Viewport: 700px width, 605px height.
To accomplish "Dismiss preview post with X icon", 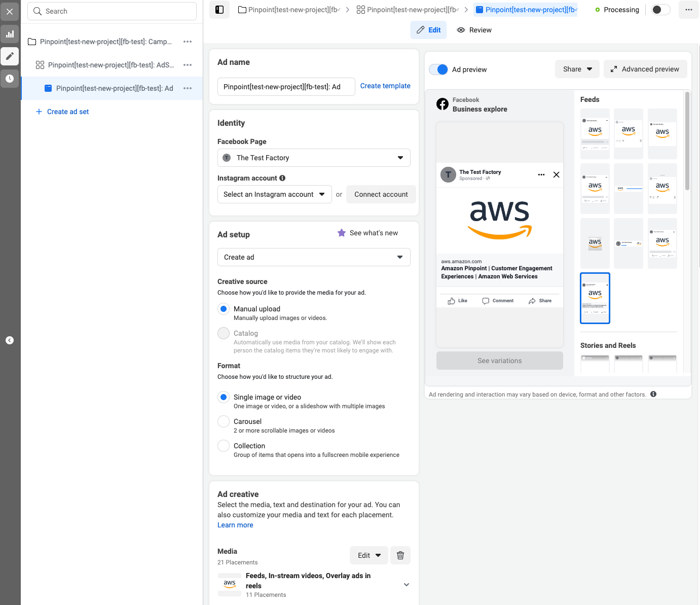I will (x=556, y=174).
